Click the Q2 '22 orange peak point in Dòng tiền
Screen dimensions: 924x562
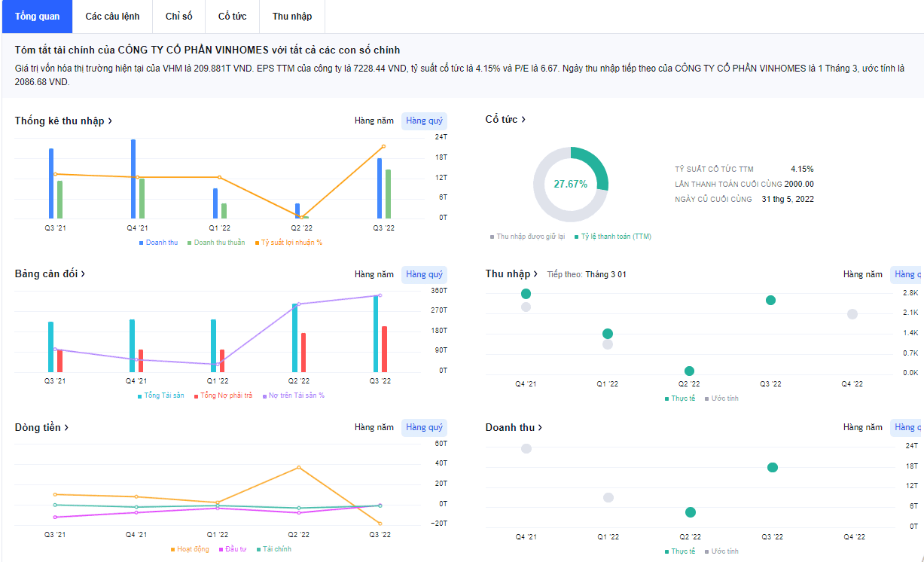(299, 467)
